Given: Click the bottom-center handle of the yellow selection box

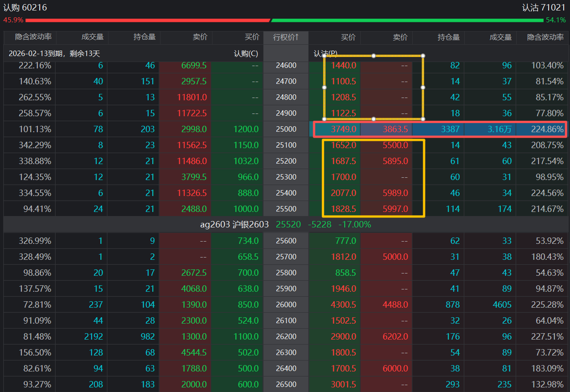Looking at the screenshot, I should 373,119.
